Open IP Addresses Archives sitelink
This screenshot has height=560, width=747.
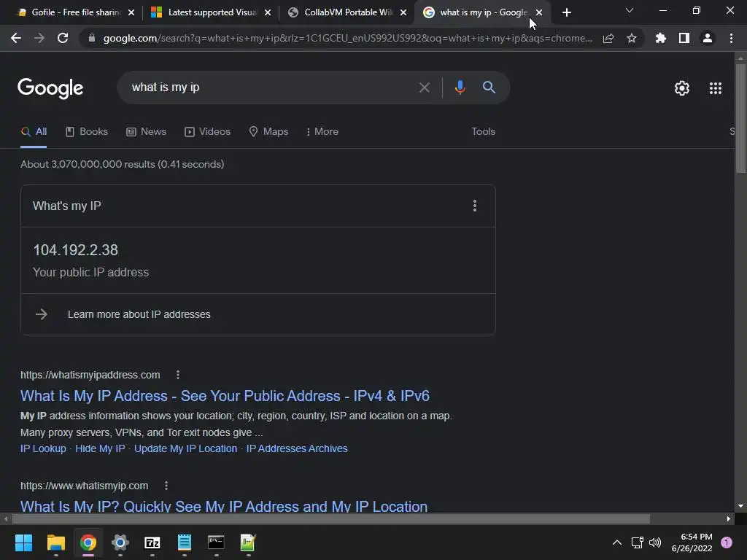(297, 448)
